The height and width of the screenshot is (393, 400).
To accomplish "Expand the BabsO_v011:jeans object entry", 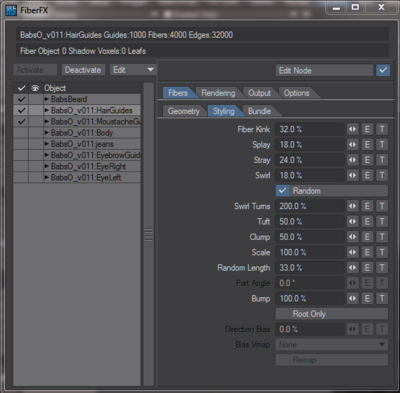I will pos(47,144).
